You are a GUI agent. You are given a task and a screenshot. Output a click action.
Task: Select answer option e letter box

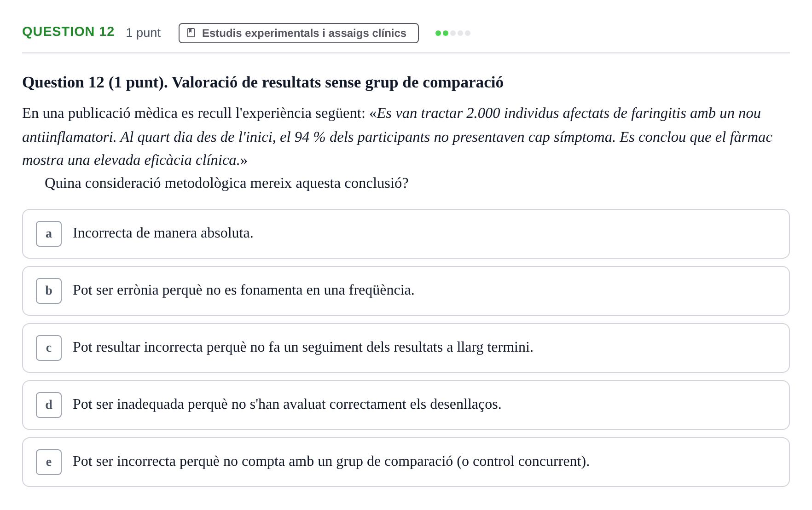(x=49, y=462)
